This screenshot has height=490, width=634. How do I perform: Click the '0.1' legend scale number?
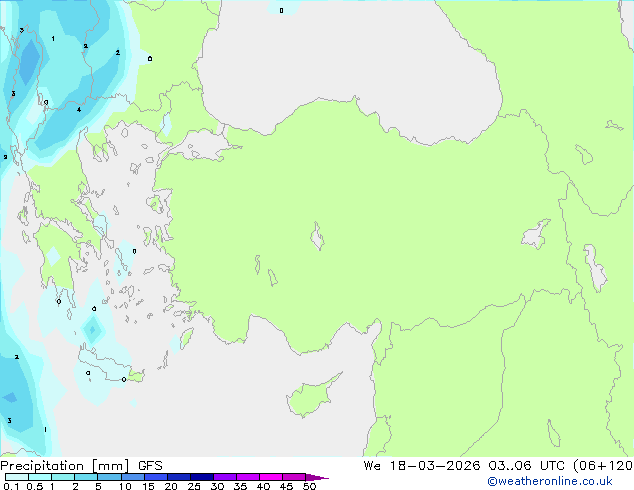pyautogui.click(x=11, y=486)
